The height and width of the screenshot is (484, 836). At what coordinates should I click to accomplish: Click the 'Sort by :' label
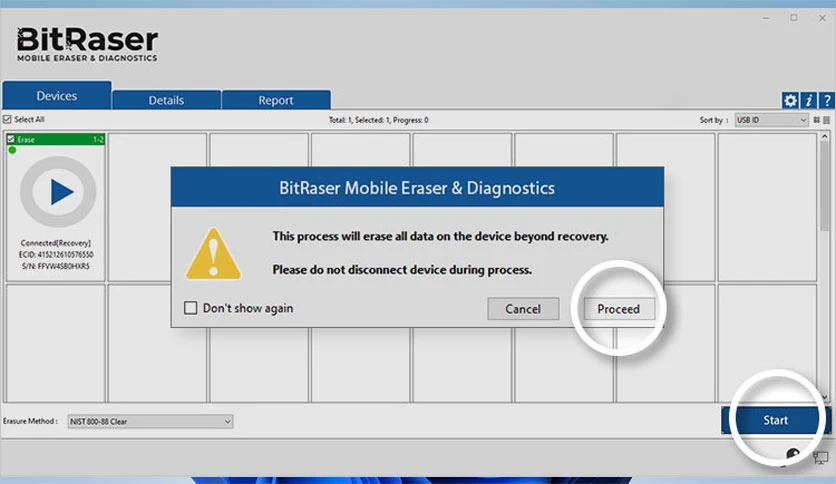pyautogui.click(x=714, y=120)
